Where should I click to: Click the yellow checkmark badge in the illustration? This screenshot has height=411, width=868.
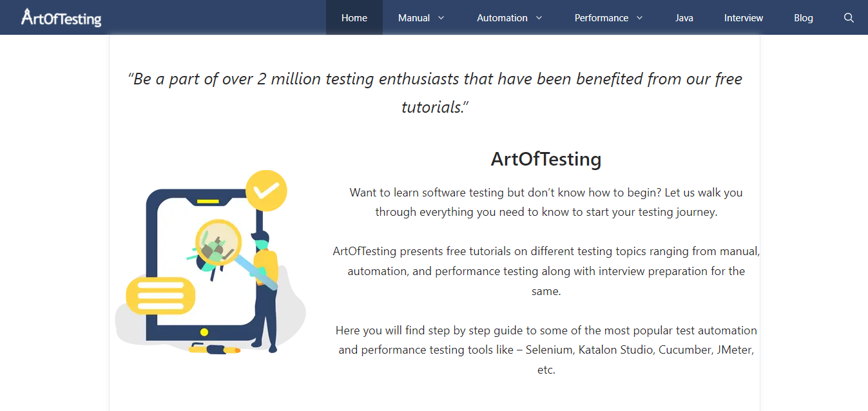(x=266, y=190)
